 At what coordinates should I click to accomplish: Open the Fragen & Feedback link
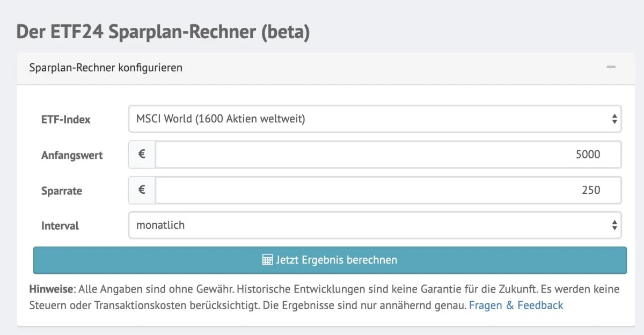click(516, 305)
